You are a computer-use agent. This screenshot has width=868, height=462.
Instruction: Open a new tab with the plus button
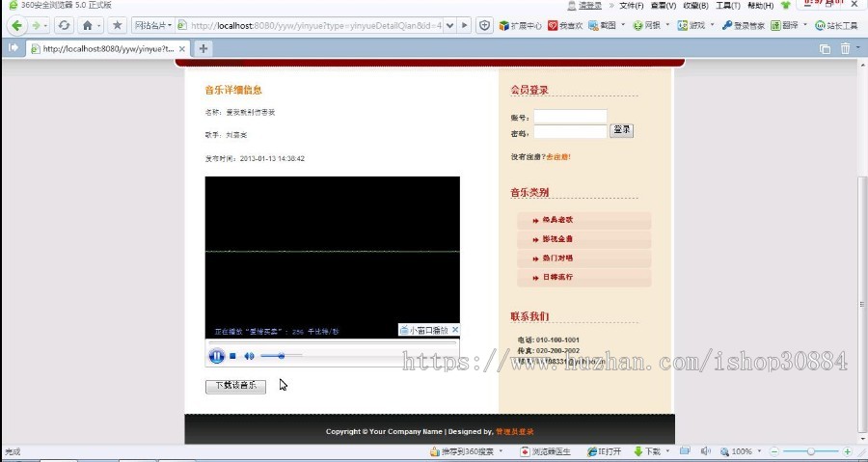click(x=203, y=48)
